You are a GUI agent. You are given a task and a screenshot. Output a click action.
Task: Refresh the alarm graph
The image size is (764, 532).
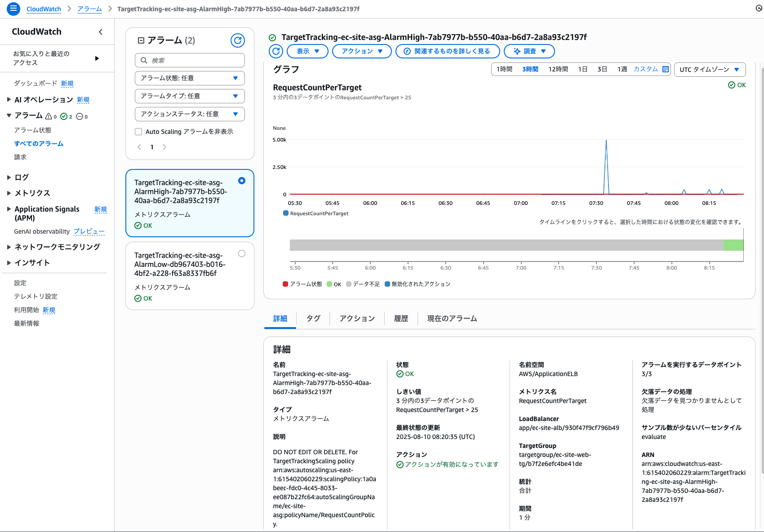(x=275, y=51)
